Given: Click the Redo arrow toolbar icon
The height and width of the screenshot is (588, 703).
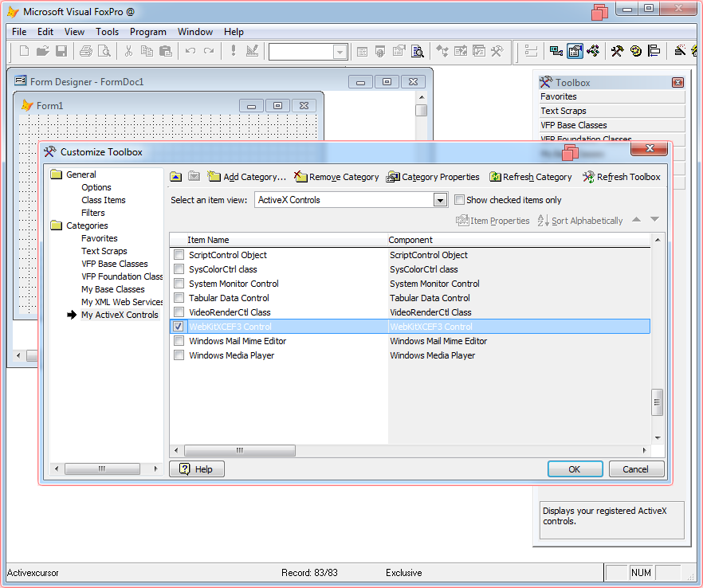Looking at the screenshot, I should [209, 51].
